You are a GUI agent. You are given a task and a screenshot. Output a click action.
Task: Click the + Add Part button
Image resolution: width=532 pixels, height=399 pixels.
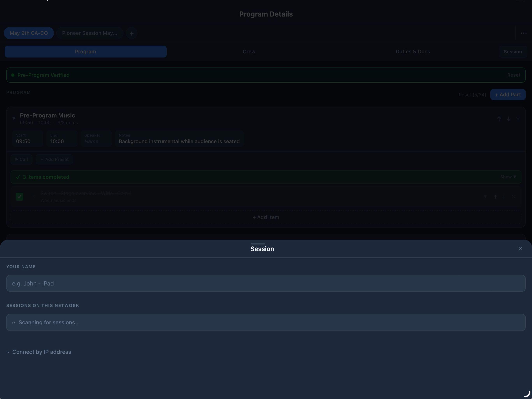point(508,94)
